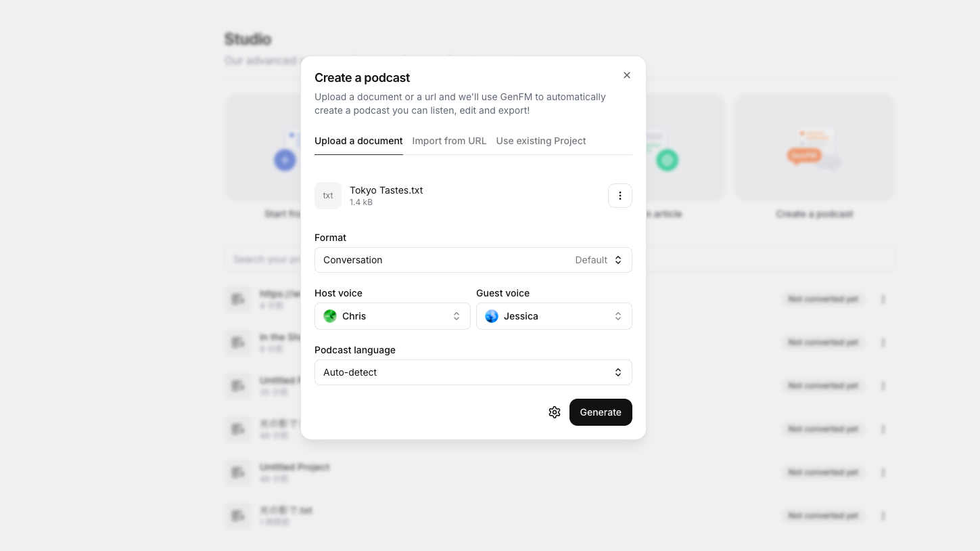Click the txt file type icon
This screenshot has width=980, height=551.
(328, 196)
